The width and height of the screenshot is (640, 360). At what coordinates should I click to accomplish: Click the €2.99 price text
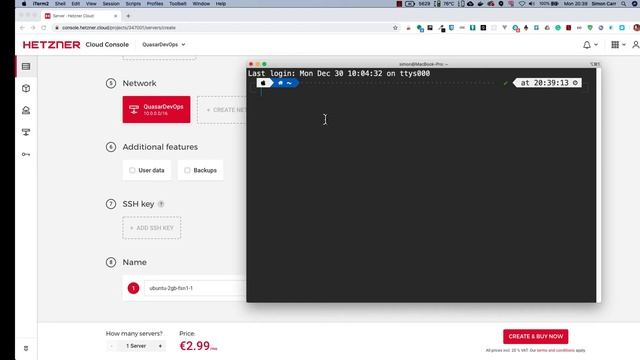[x=195, y=346]
